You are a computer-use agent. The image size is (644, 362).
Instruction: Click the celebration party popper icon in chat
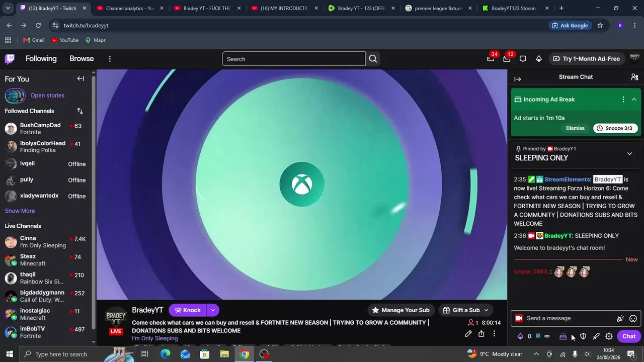tap(620, 318)
